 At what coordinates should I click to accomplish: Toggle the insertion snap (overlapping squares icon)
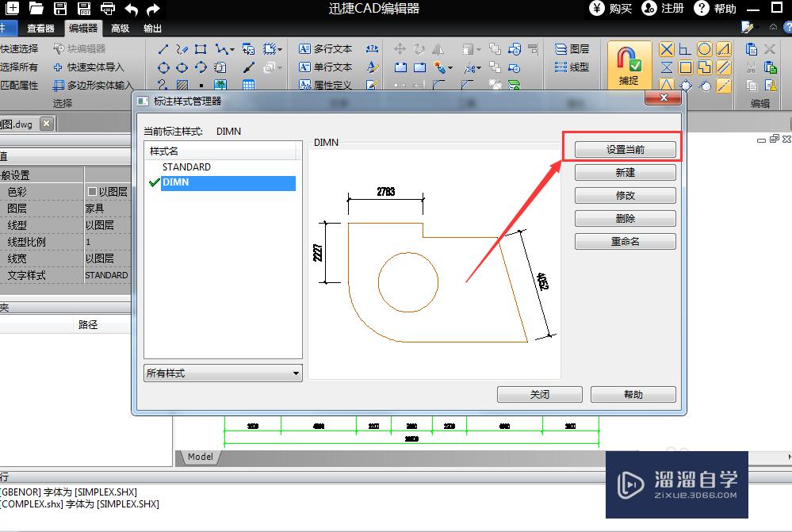704,67
